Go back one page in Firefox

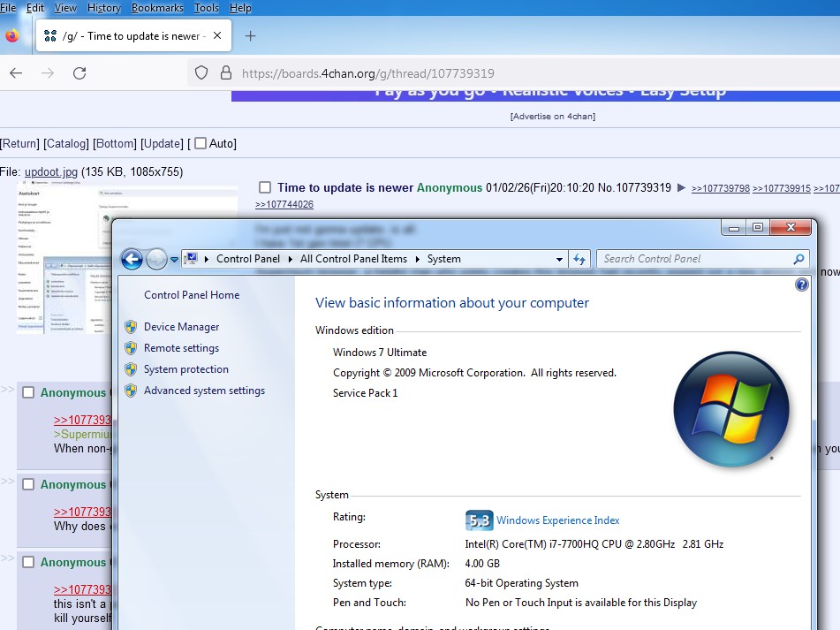(x=16, y=72)
